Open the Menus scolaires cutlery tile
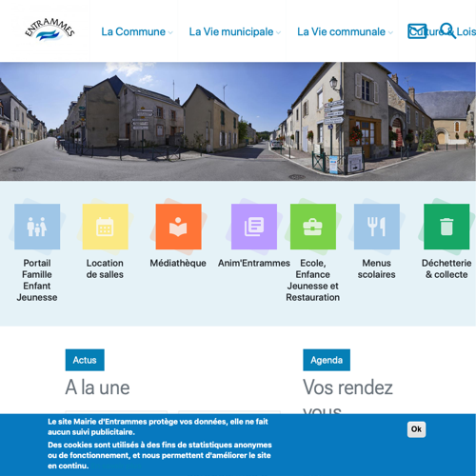Viewport: 476px width, 476px height. [x=377, y=227]
